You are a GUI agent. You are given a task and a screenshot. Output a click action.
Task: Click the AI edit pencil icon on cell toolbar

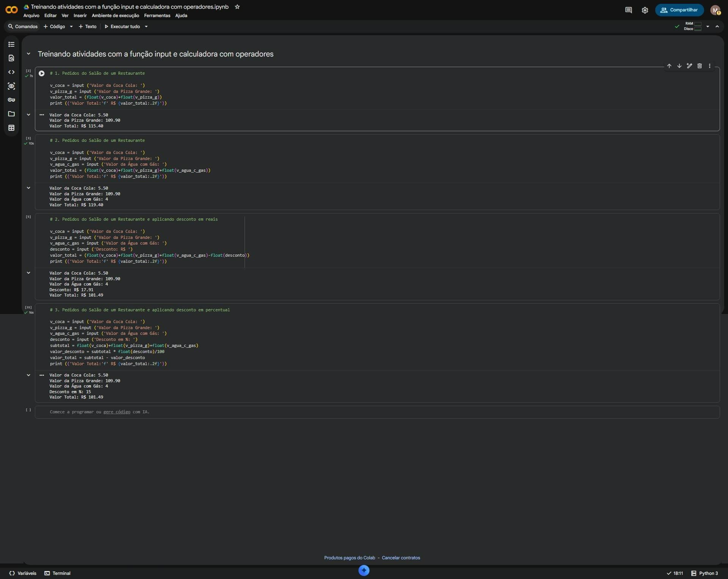[x=689, y=66]
